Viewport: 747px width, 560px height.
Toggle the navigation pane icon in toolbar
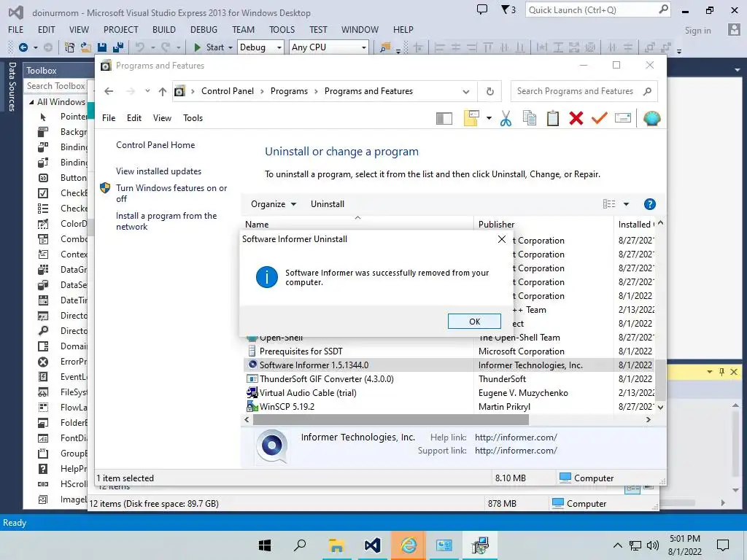(444, 119)
